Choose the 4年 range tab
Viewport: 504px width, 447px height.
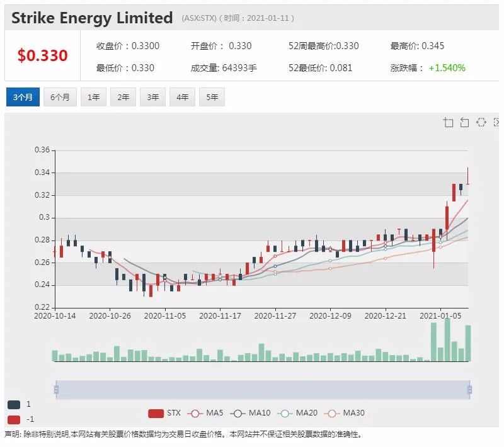(182, 97)
